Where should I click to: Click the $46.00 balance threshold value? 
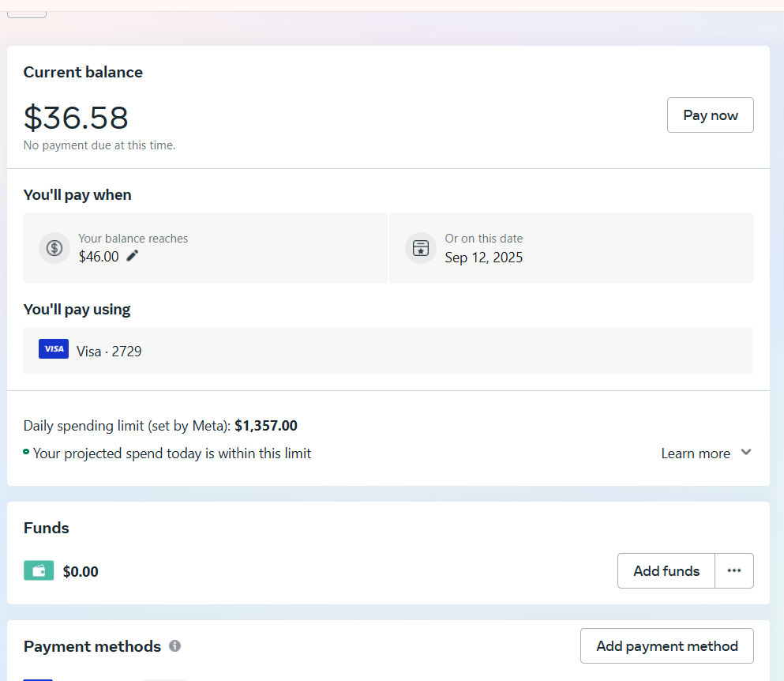click(99, 257)
